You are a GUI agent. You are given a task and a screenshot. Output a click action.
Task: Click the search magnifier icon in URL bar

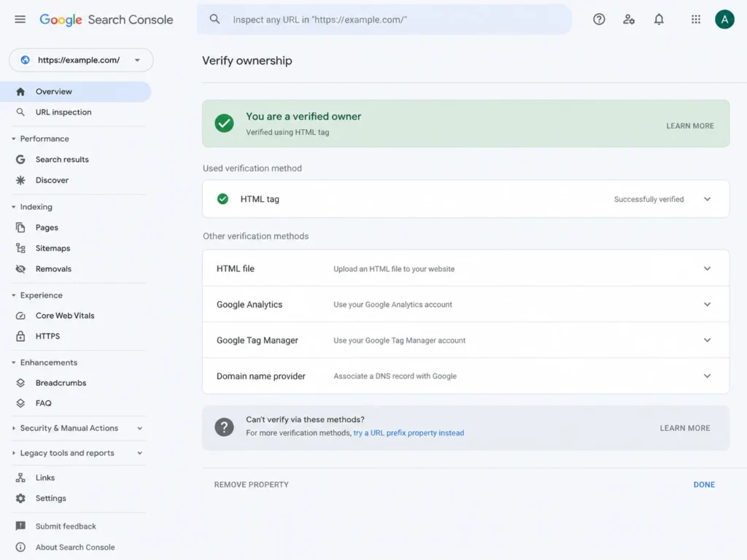[215, 19]
